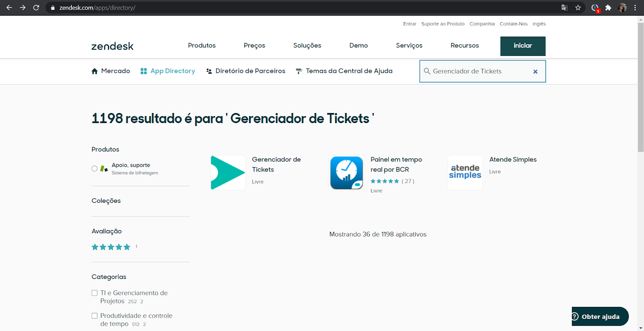The width and height of the screenshot is (644, 331).
Task: Filter by five-star rating
Action: [111, 247]
